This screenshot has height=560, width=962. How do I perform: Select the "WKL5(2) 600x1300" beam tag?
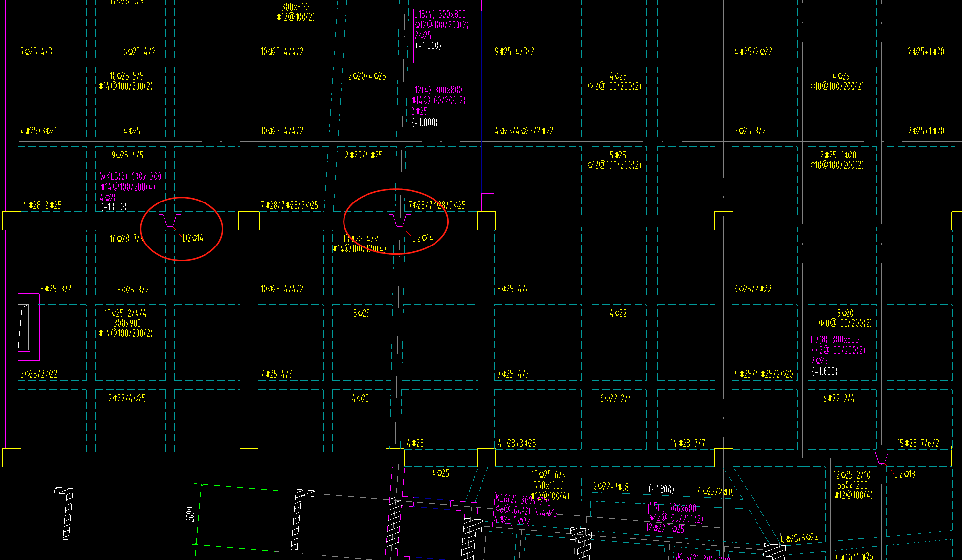pos(131,177)
